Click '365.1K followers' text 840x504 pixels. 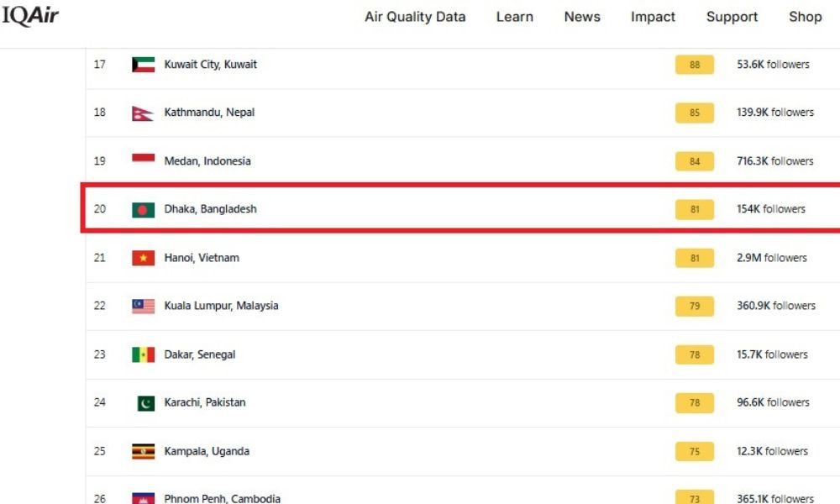coord(775,499)
